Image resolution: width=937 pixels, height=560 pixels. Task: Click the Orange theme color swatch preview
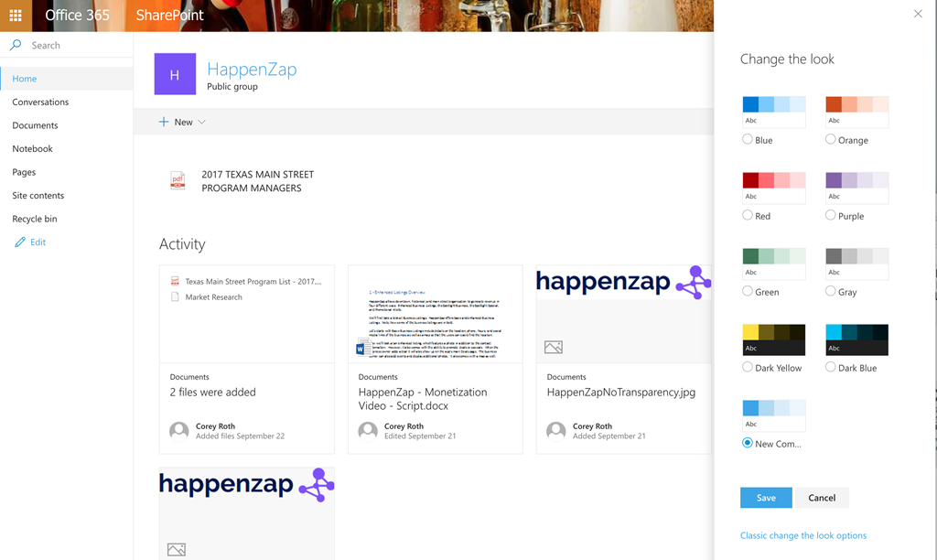pos(856,113)
